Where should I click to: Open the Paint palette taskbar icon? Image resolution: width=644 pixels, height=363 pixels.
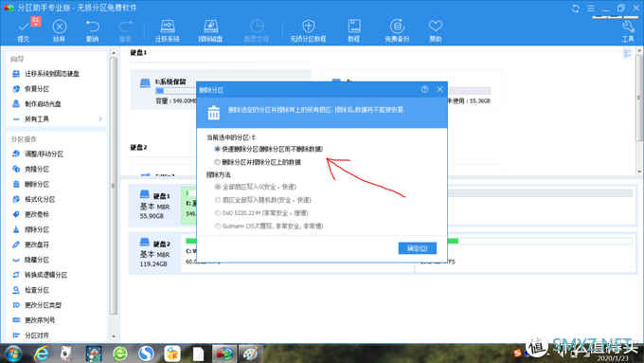pos(250,354)
